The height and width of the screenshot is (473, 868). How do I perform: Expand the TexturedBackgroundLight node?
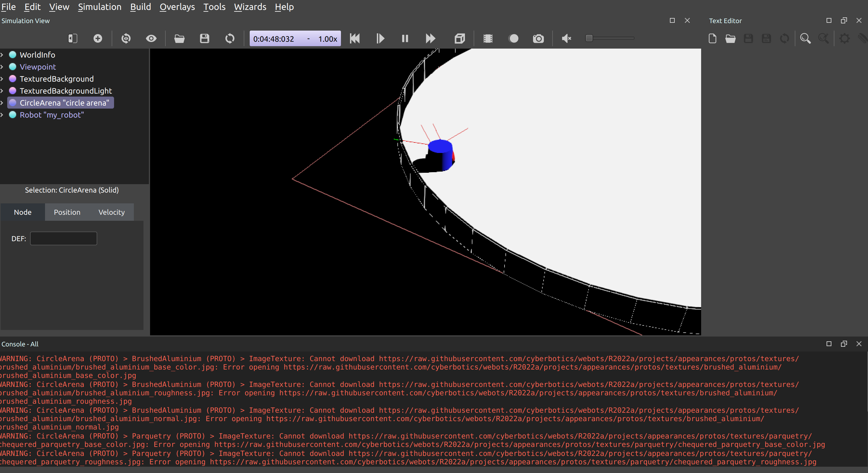(2, 91)
